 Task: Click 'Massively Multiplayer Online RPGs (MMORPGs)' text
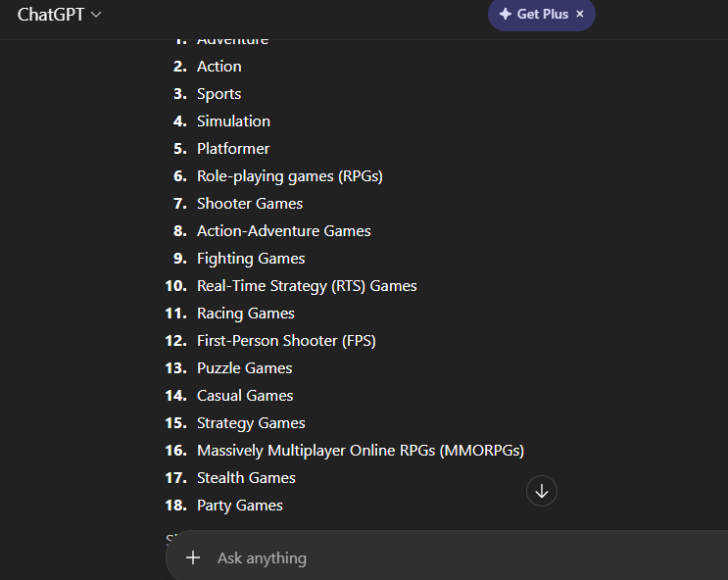pos(361,451)
